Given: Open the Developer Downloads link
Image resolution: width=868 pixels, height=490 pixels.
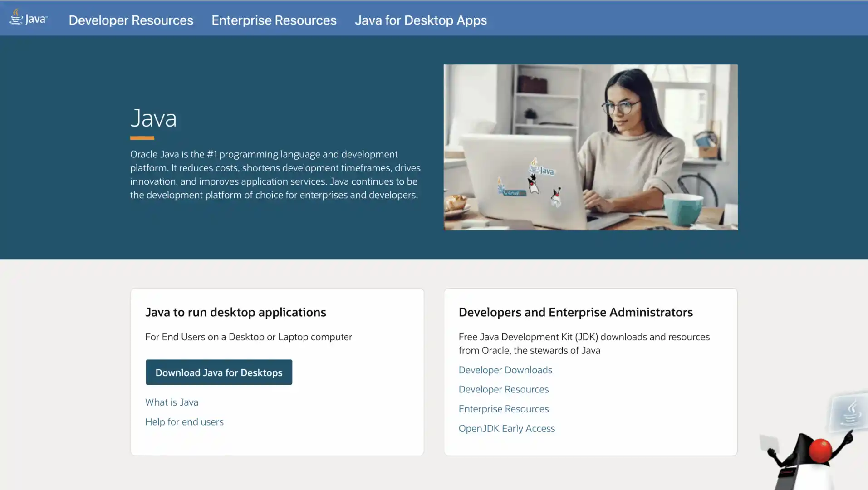Looking at the screenshot, I should coord(505,370).
